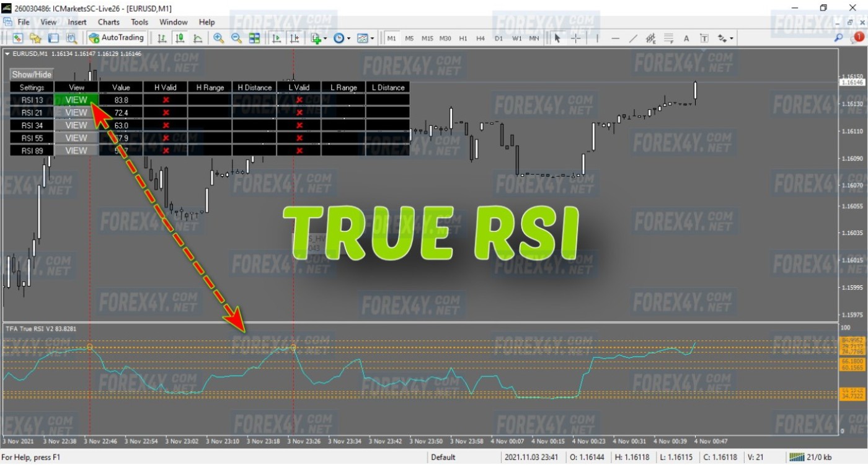
Task: Open a New Order with the plus icon
Action: (x=316, y=38)
